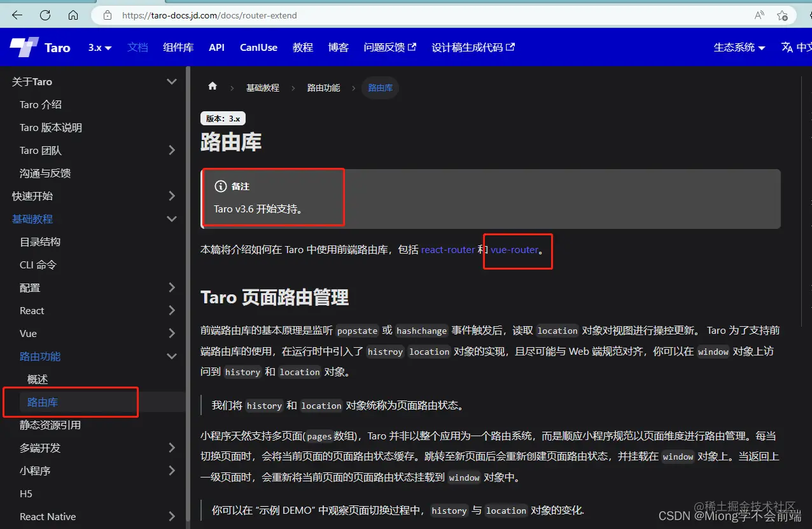Viewport: 812px width, 529px height.
Task: Add page to favorites star icon
Action: click(783, 15)
